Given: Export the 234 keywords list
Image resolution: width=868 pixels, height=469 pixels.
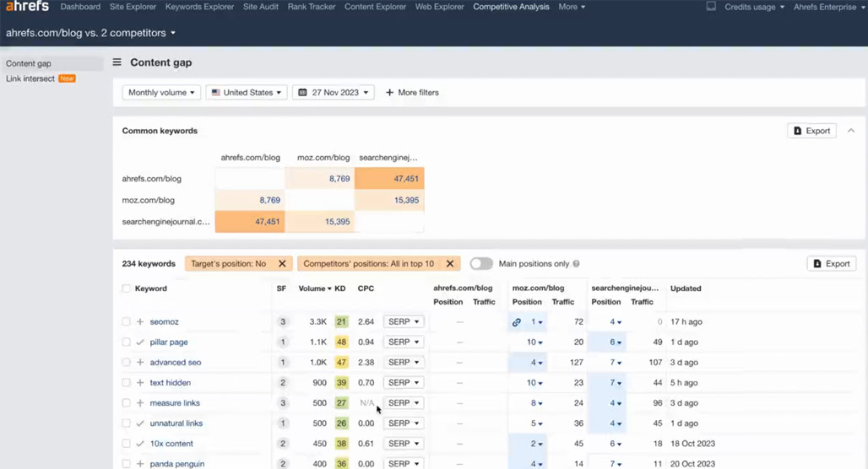Looking at the screenshot, I should [x=832, y=264].
